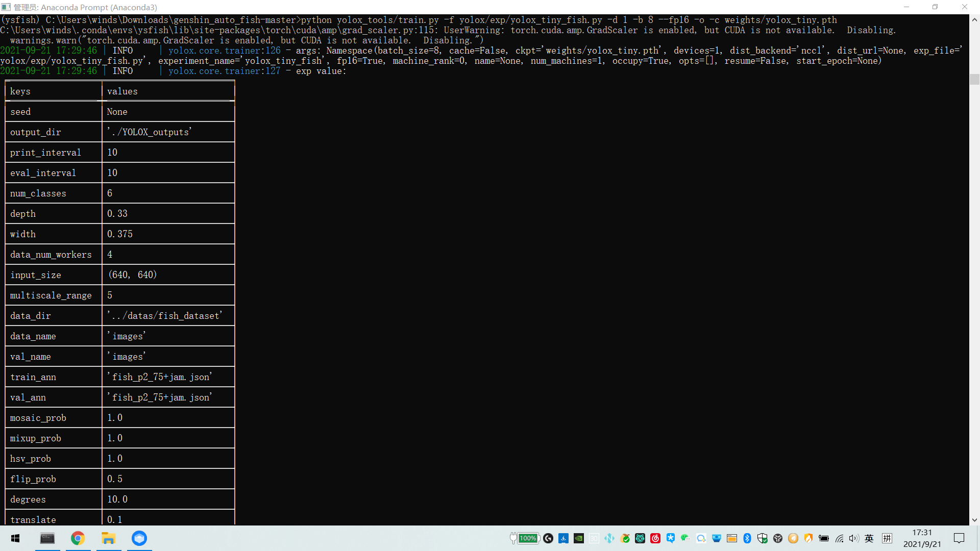
Task: Click the volume speaker tray icon
Action: tap(854, 538)
